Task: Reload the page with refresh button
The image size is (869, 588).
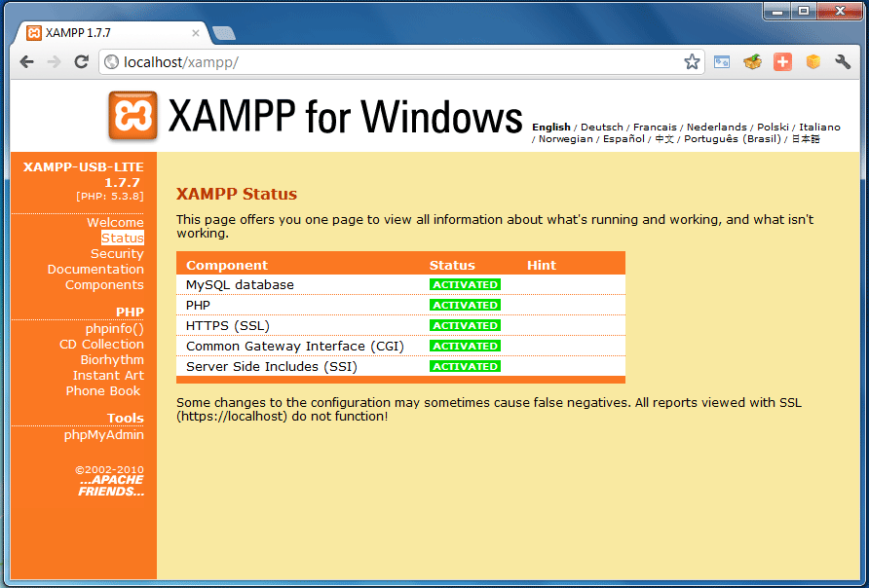Action: (x=81, y=62)
